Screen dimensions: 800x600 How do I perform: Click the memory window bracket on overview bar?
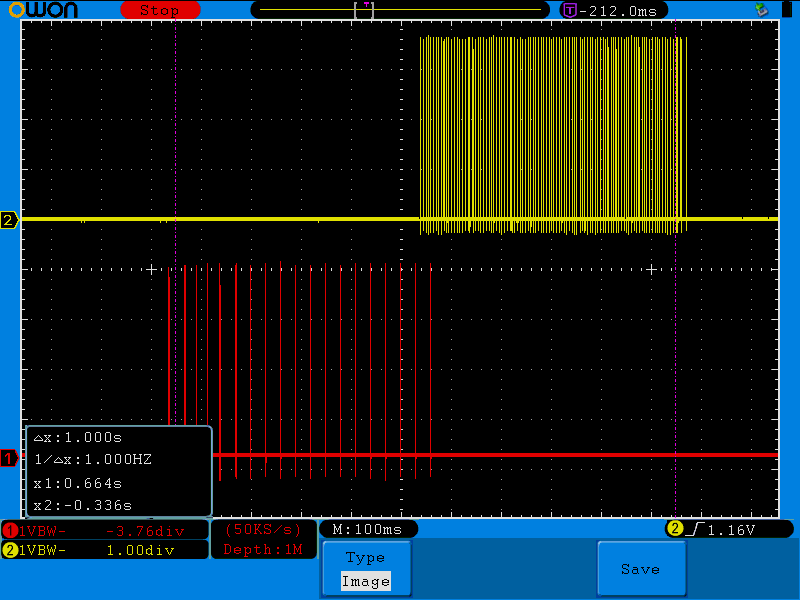364,10
